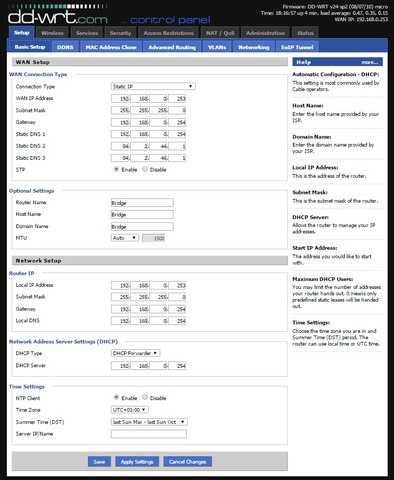Select NTP Client Enable radio button

click(116, 398)
